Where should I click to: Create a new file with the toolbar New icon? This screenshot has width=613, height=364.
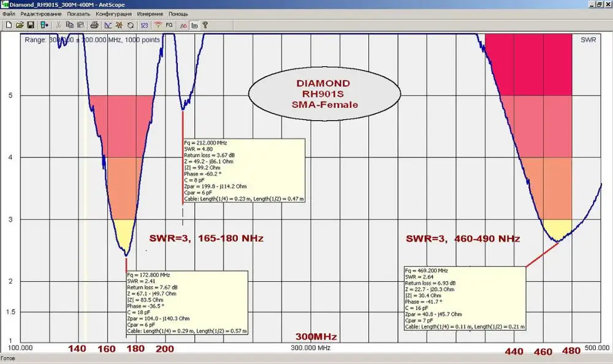pyautogui.click(x=9, y=25)
